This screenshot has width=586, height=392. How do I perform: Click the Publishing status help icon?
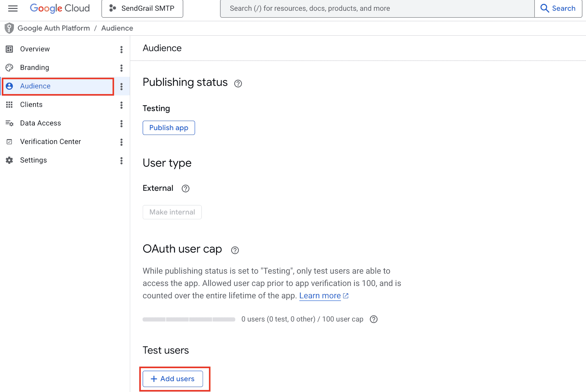[238, 83]
